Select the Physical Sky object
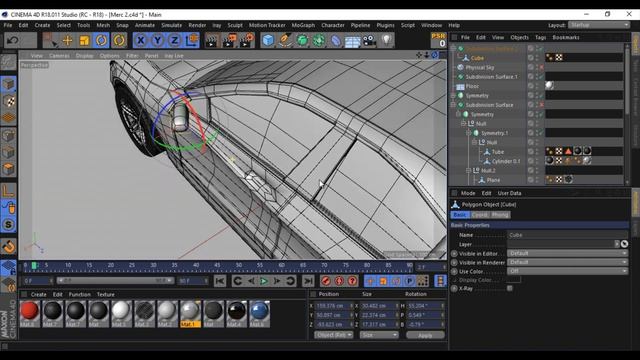640x360 pixels. pyautogui.click(x=480, y=67)
